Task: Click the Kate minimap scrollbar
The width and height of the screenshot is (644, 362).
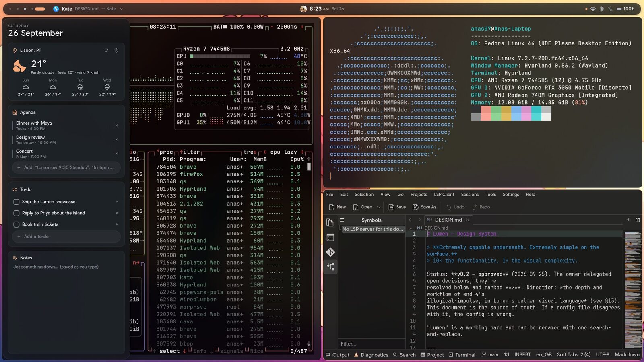Action: point(633,290)
